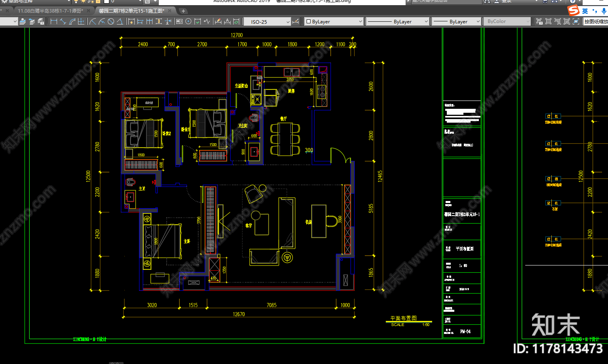Screen dimensions: 608x364
Task: Open the Dimension Style manager icon
Action: 295,21
